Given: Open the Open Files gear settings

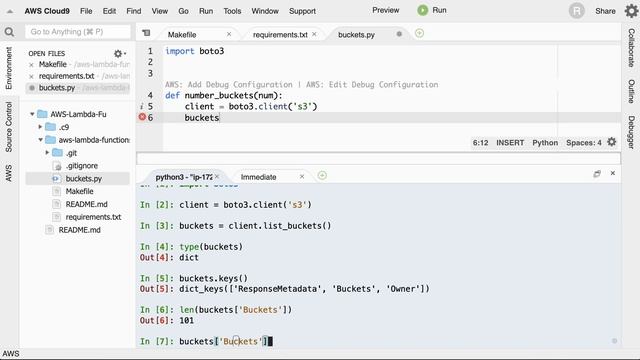Looking at the screenshot, I should pos(119,53).
